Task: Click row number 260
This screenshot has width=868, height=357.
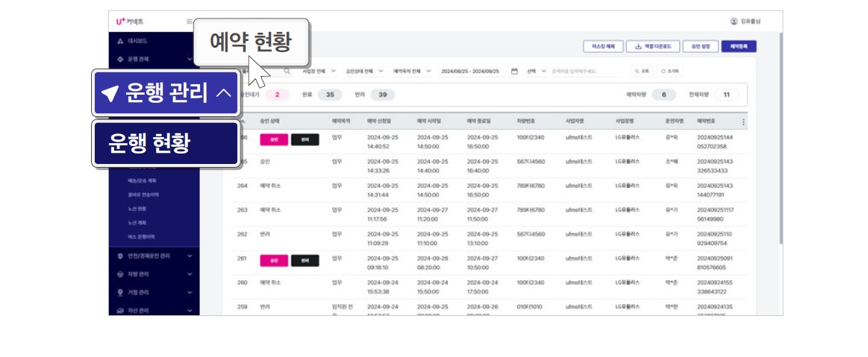Action: pyautogui.click(x=242, y=282)
